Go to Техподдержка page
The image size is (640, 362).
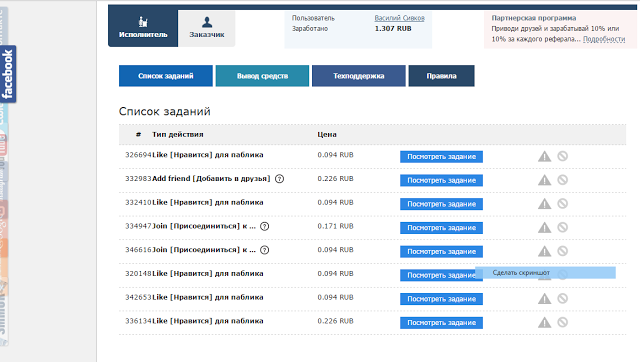pyautogui.click(x=359, y=76)
